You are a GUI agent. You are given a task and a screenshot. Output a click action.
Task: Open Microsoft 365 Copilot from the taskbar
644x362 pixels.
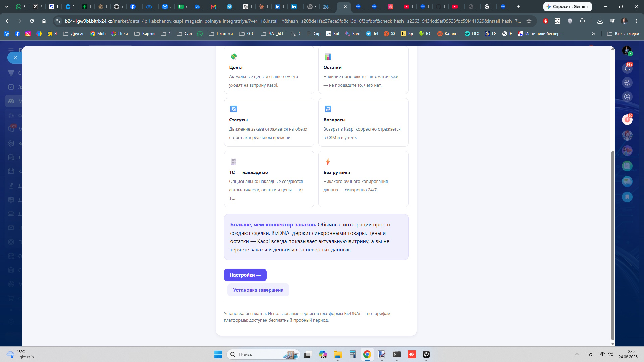point(323,354)
